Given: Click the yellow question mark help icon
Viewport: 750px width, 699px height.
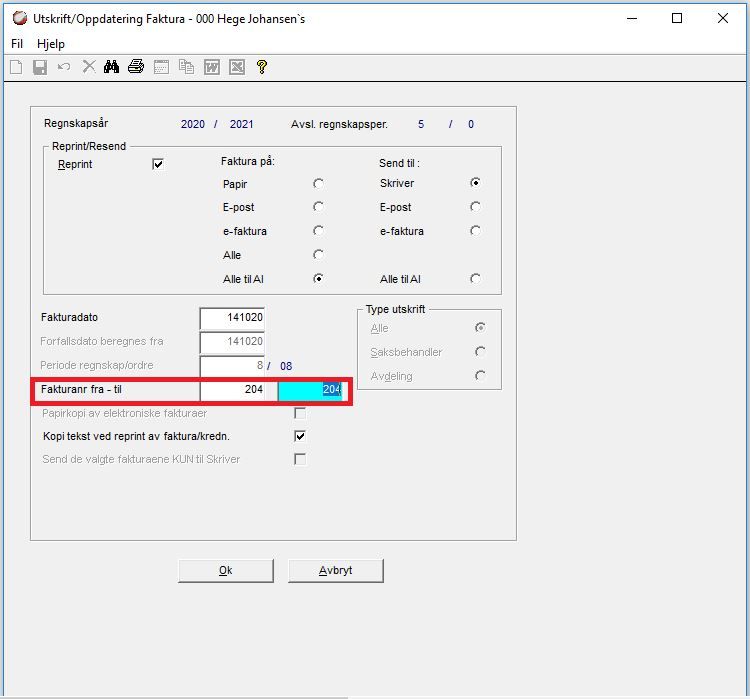Looking at the screenshot, I should [x=262, y=67].
